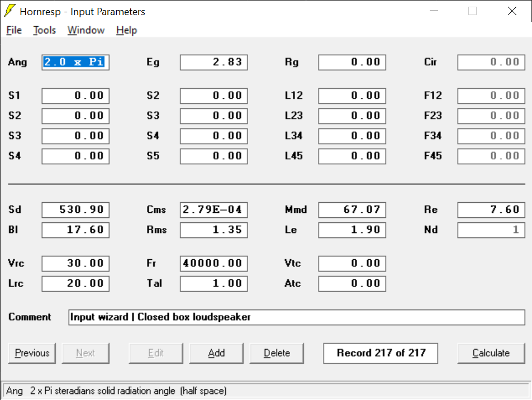Click the Edit button
532x400 pixels.
click(x=156, y=353)
